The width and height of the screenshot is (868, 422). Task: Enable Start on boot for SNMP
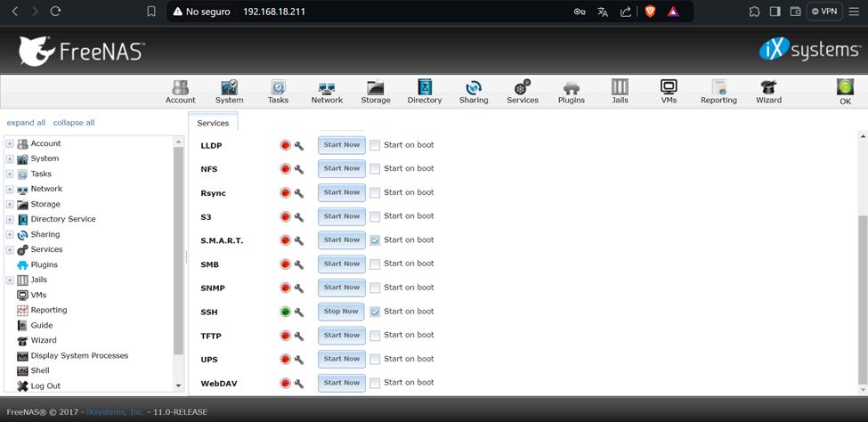pyautogui.click(x=375, y=288)
